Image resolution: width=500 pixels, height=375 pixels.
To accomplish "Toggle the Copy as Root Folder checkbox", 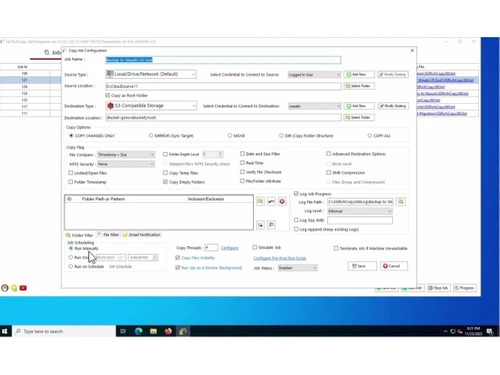I will pyautogui.click(x=108, y=95).
